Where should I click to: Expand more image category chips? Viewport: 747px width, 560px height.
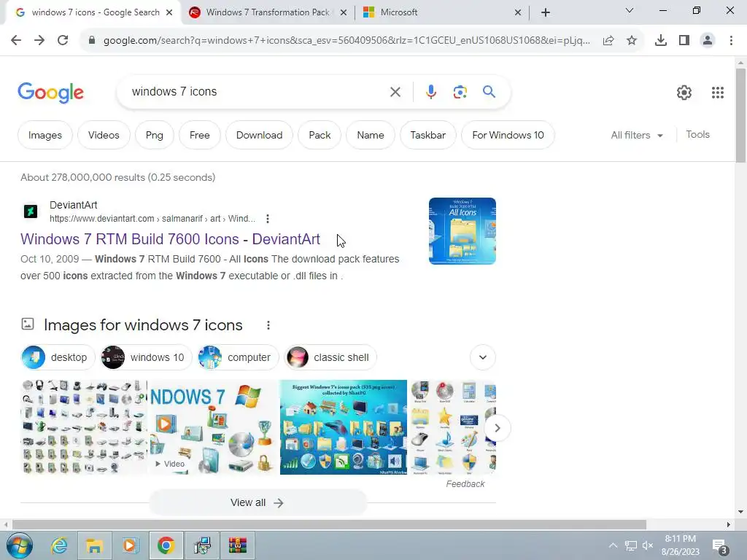pyautogui.click(x=483, y=357)
